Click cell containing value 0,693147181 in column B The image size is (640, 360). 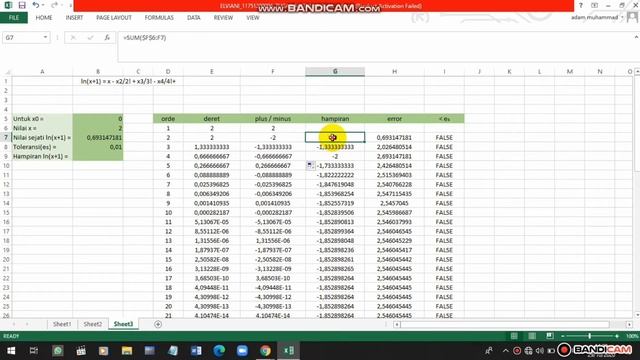(98, 138)
